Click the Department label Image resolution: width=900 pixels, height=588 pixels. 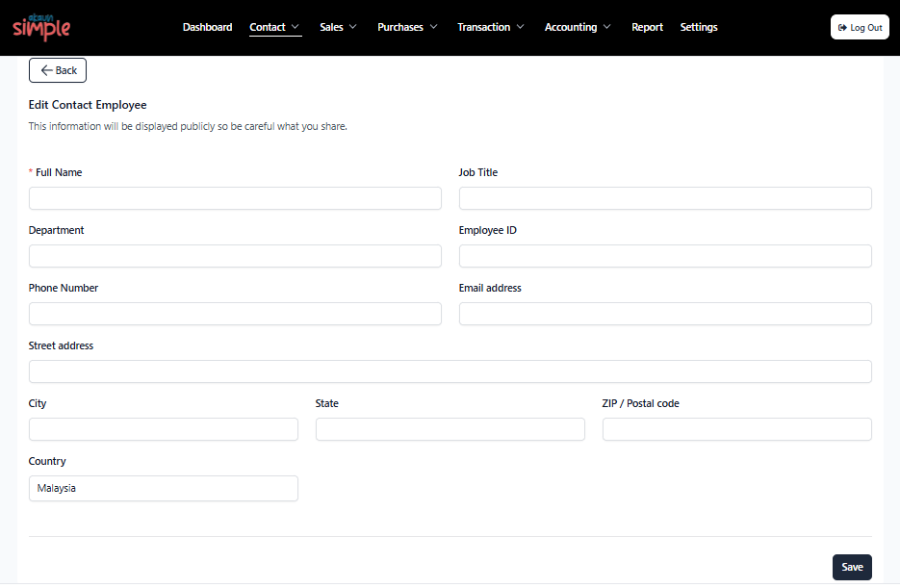[x=56, y=230]
